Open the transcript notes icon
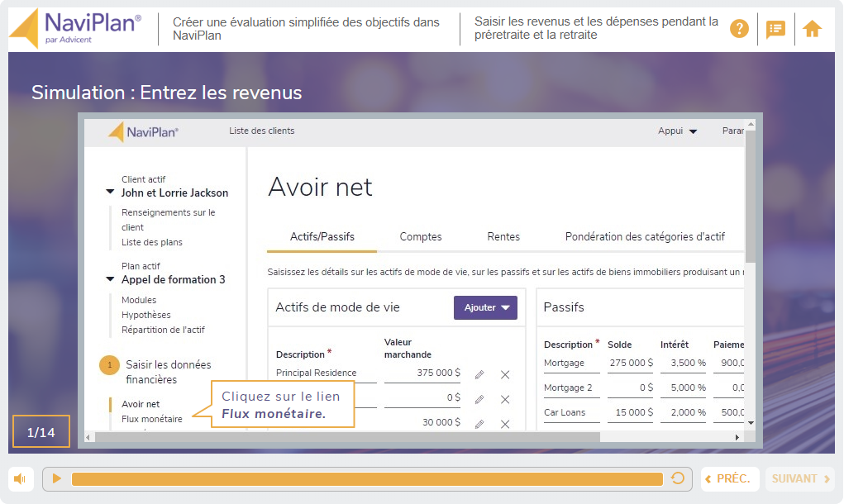The image size is (844, 504). 775,29
